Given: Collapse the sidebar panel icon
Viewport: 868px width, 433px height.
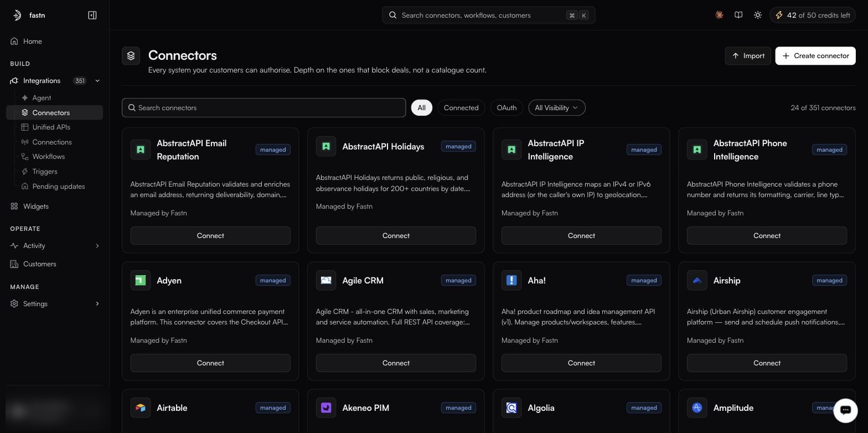Looking at the screenshot, I should tap(92, 16).
